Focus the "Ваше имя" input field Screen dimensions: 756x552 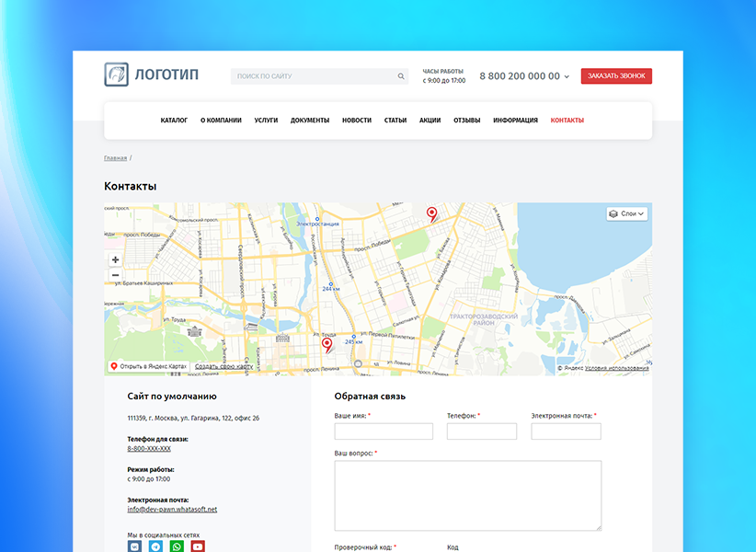click(x=384, y=431)
